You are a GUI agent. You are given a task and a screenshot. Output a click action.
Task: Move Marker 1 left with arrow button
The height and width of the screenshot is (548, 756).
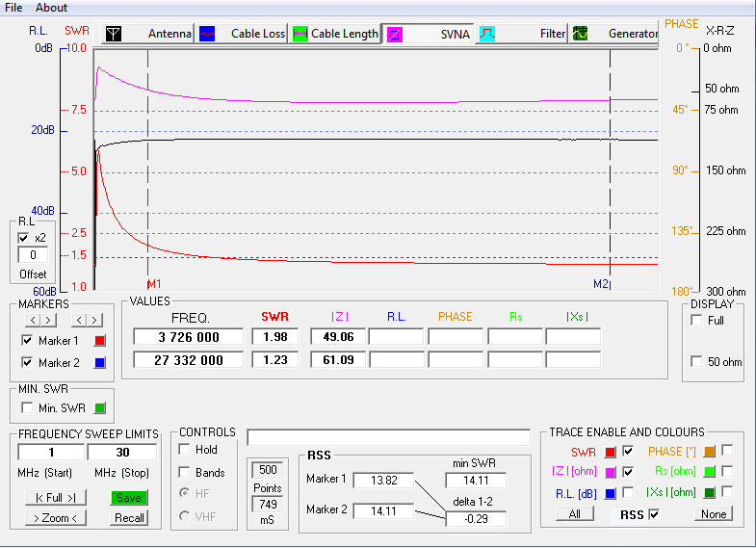coord(33,320)
